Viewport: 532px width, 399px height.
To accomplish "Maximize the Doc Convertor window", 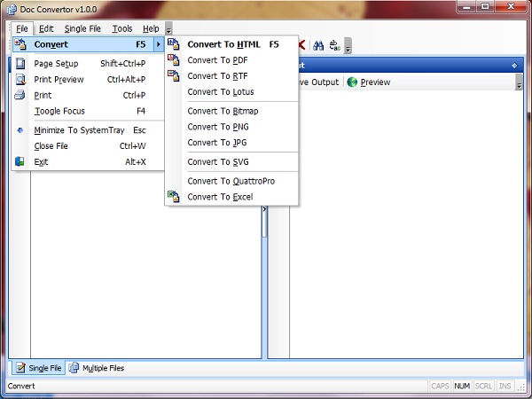I will point(486,6).
